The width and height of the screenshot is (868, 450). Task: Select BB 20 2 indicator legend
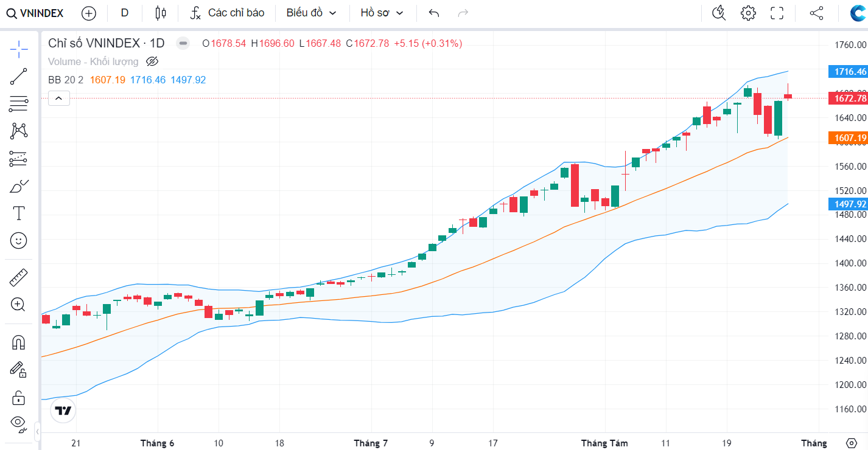[x=66, y=80]
